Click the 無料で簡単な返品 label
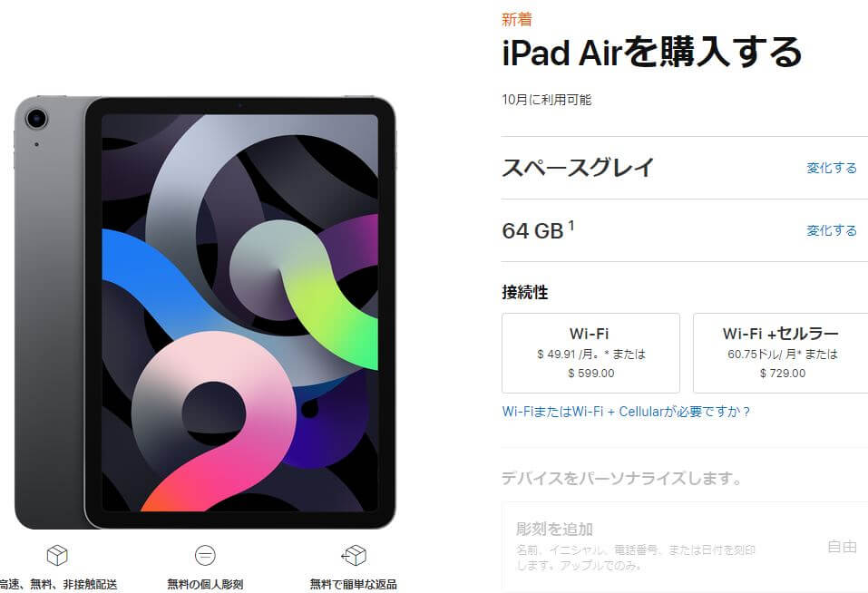This screenshot has height=593, width=868. (x=353, y=584)
